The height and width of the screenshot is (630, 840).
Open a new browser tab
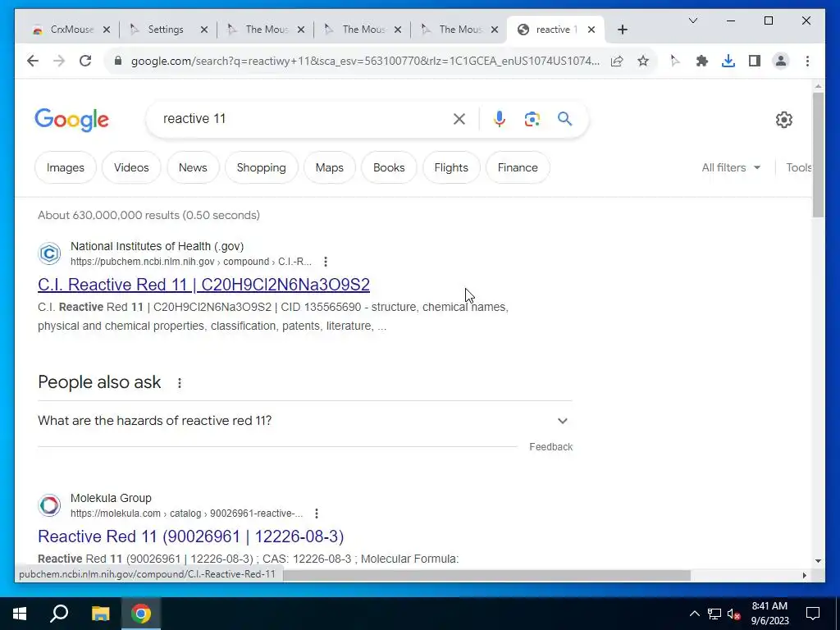tap(622, 30)
